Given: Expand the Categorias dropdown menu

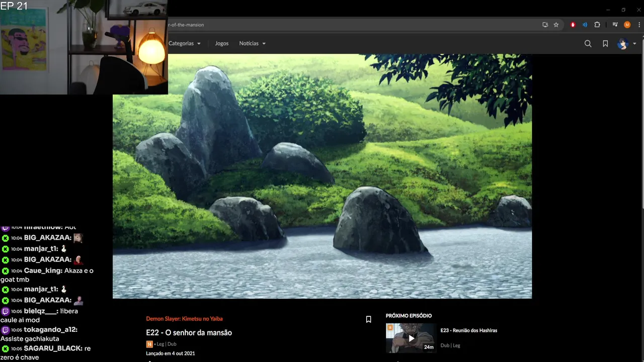Looking at the screenshot, I should [x=185, y=44].
